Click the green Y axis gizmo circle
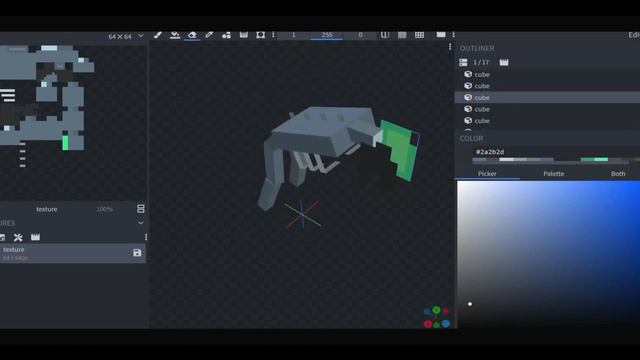640x360 pixels. [x=436, y=310]
